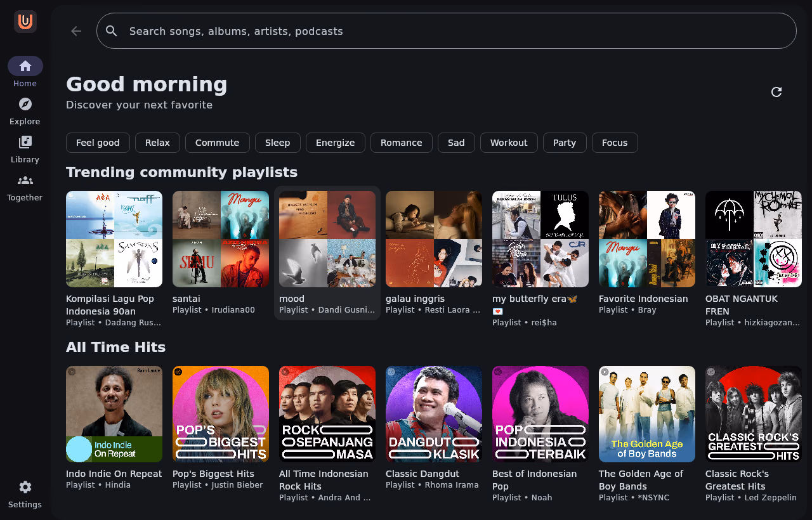This screenshot has height=520, width=812.
Task: Select the Commute mood chip
Action: coord(218,143)
